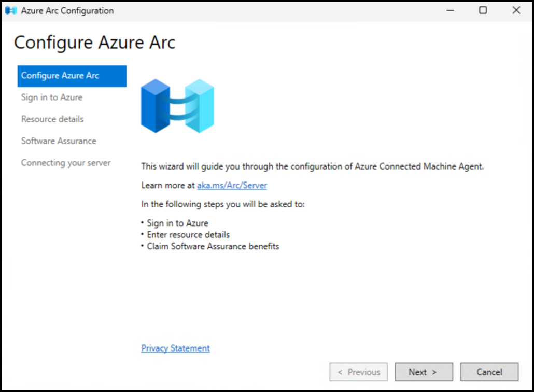Minimize the Azure Arc Configuration window
This screenshot has height=392, width=534.
pyautogui.click(x=449, y=10)
